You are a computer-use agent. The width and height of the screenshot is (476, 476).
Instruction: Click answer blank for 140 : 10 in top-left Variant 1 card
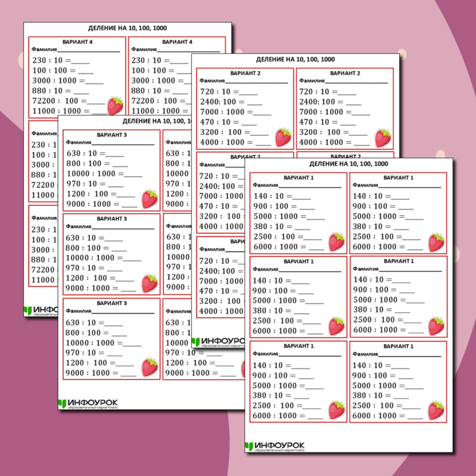click(x=301, y=197)
